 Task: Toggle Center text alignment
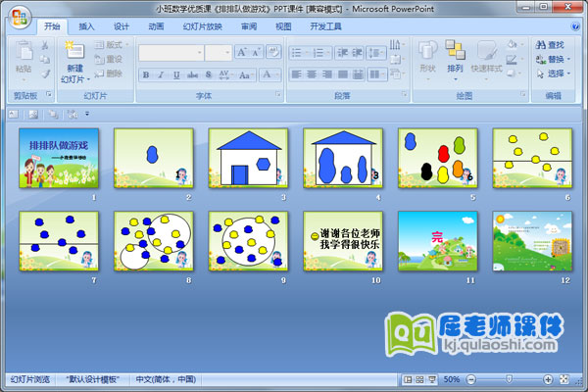[x=312, y=74]
